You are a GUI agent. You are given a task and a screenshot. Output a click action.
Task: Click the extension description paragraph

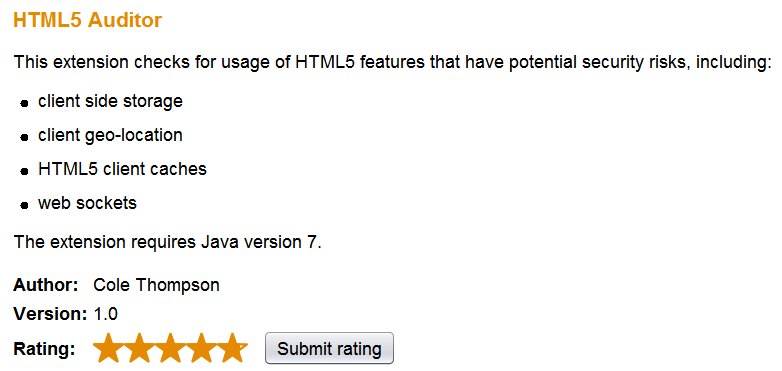(x=390, y=63)
